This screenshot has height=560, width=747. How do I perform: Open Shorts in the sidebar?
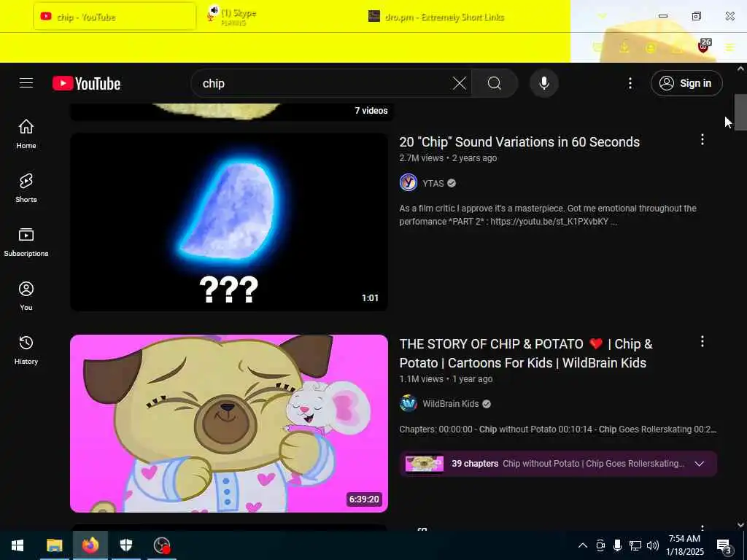pos(26,187)
